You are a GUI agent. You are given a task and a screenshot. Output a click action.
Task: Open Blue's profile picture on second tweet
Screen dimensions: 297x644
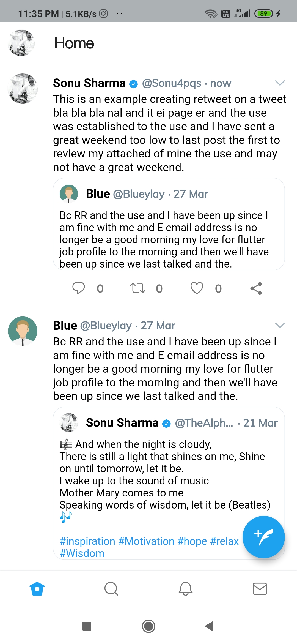point(23,331)
